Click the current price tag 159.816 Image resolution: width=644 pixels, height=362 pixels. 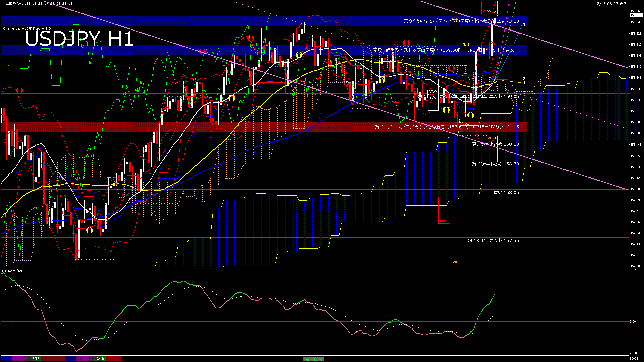[x=635, y=15]
